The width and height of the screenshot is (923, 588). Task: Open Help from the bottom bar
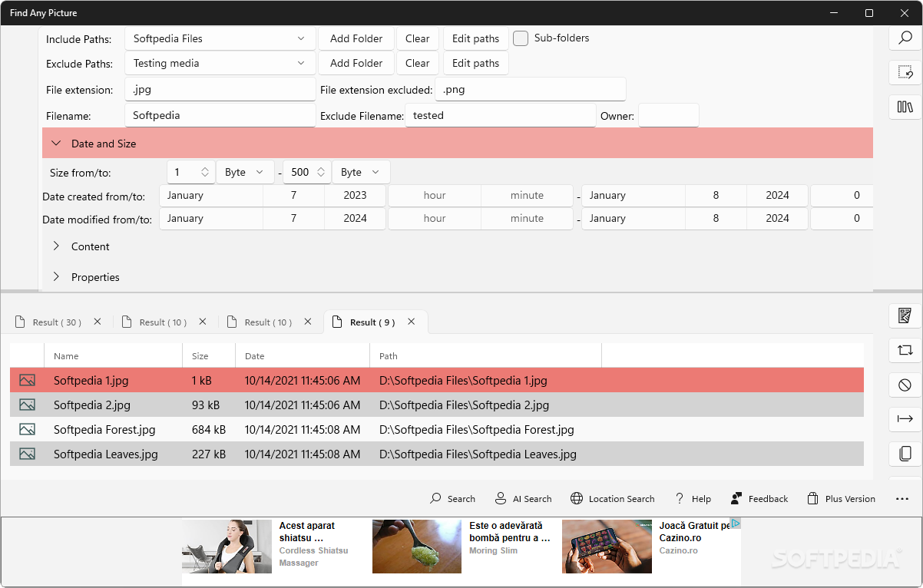point(693,499)
